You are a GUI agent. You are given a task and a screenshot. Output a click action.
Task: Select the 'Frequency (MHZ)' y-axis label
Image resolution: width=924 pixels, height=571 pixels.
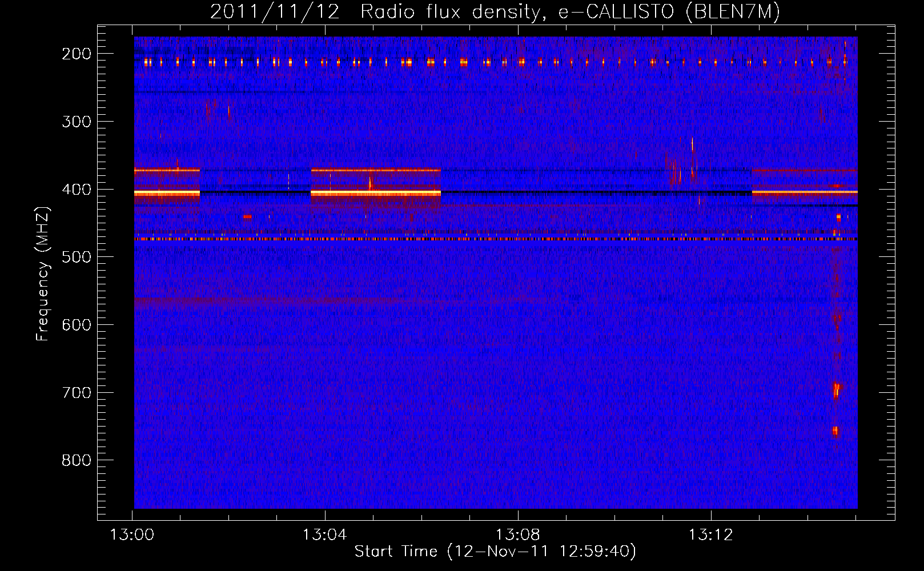(43, 274)
